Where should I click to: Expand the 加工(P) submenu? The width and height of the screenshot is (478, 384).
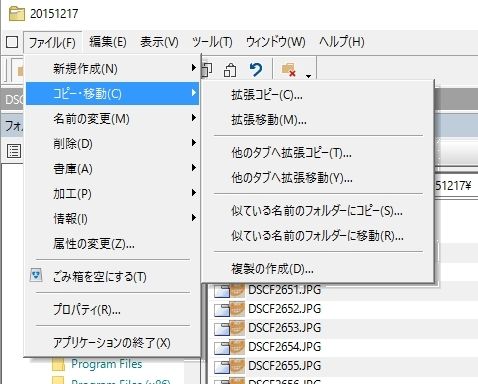pos(113,194)
